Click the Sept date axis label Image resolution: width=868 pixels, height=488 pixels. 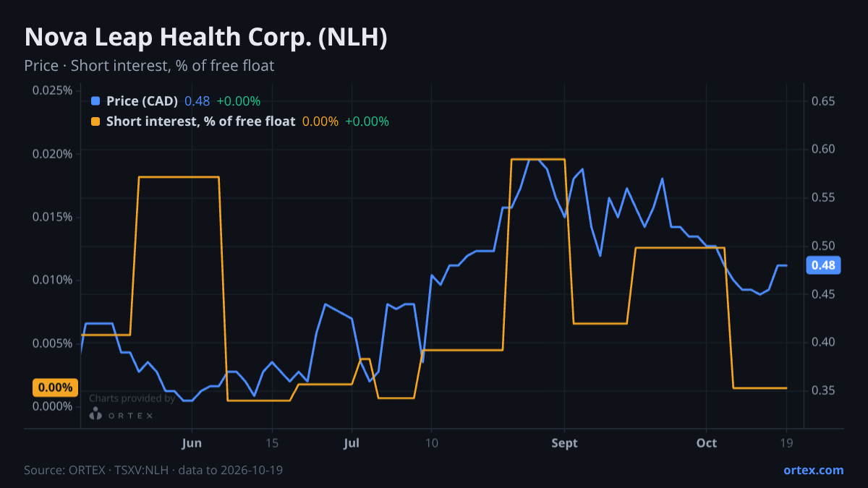pyautogui.click(x=565, y=443)
